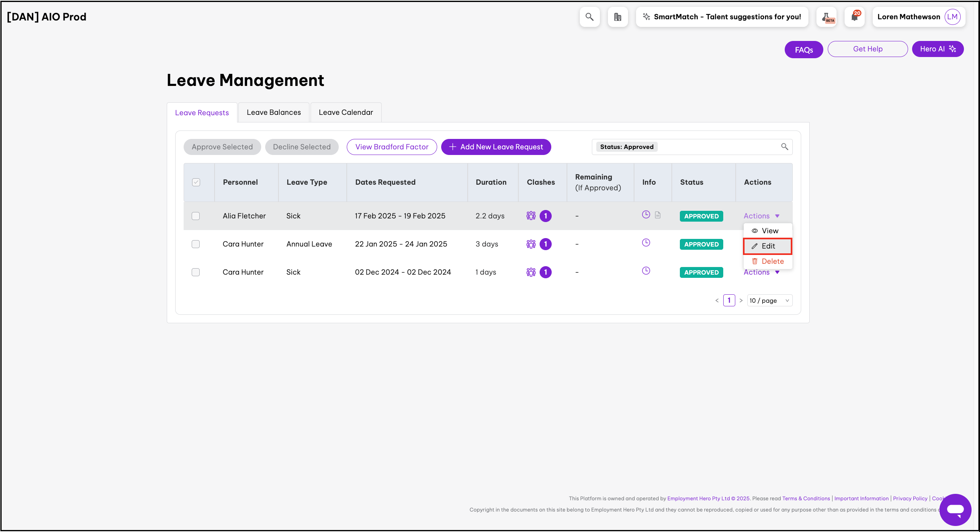Click document icon in Alia Fletcher row
Viewport: 980px width, 532px height.
click(x=658, y=215)
